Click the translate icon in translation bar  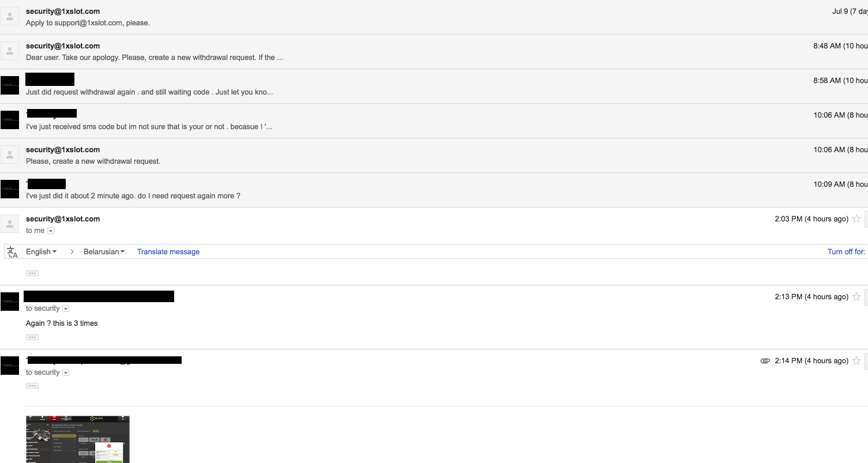pos(12,251)
